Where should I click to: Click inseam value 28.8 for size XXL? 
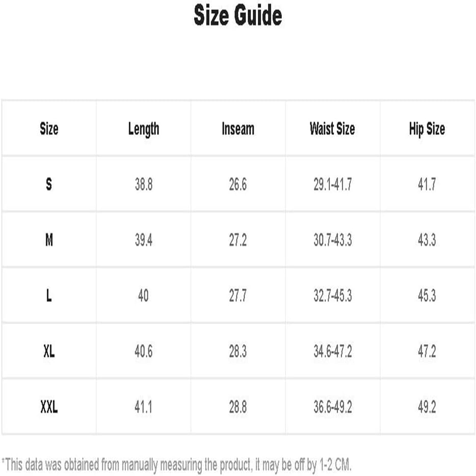(x=238, y=407)
